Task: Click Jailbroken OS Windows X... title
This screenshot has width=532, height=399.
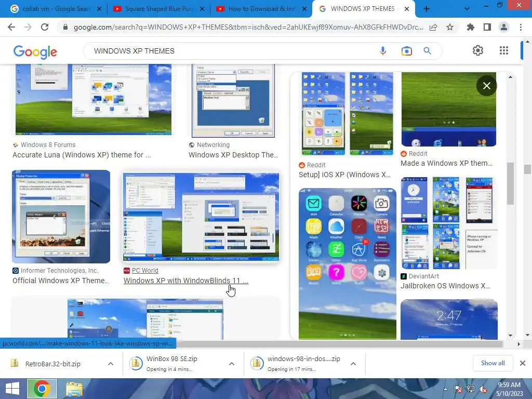Action: click(x=445, y=286)
